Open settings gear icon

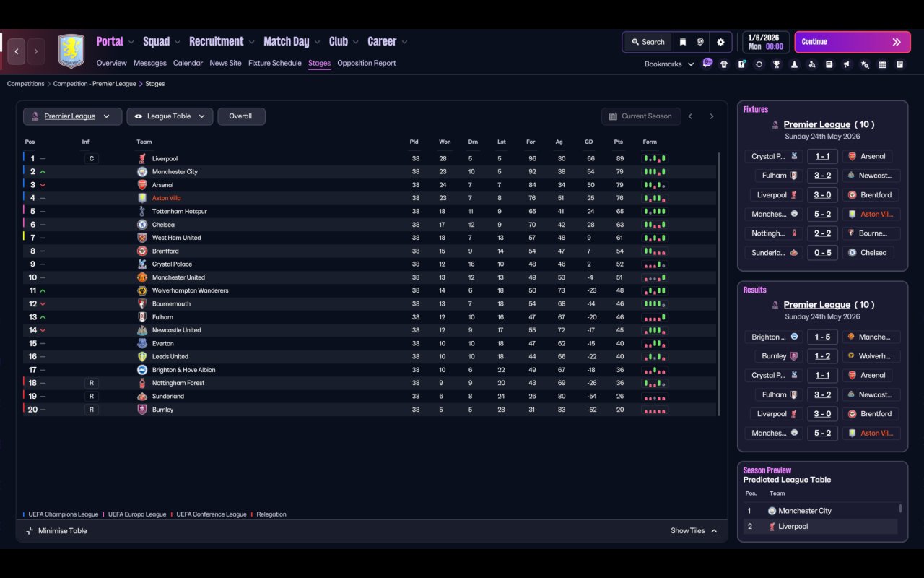point(720,42)
